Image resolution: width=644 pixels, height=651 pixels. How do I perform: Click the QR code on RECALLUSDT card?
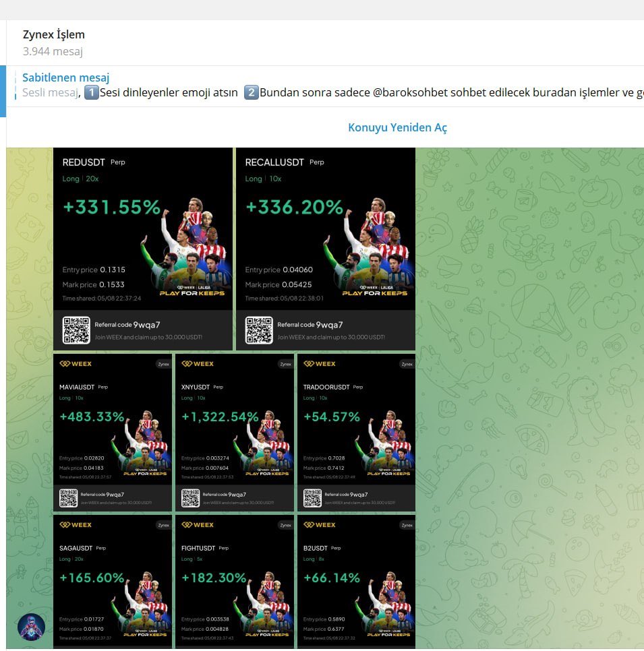coord(259,330)
